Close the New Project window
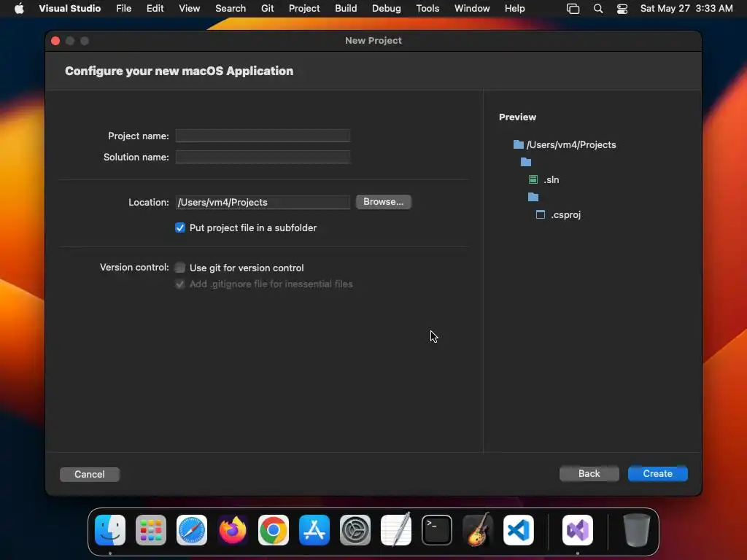The height and width of the screenshot is (560, 747). [55, 41]
